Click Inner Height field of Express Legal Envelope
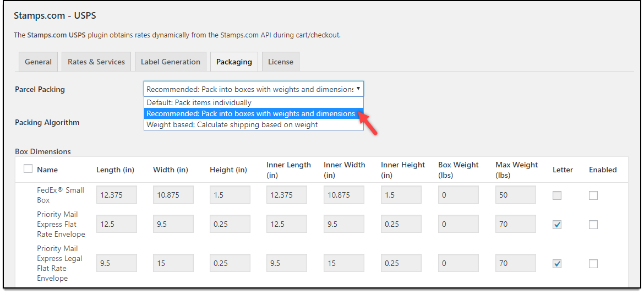644x294 pixels. (401, 263)
